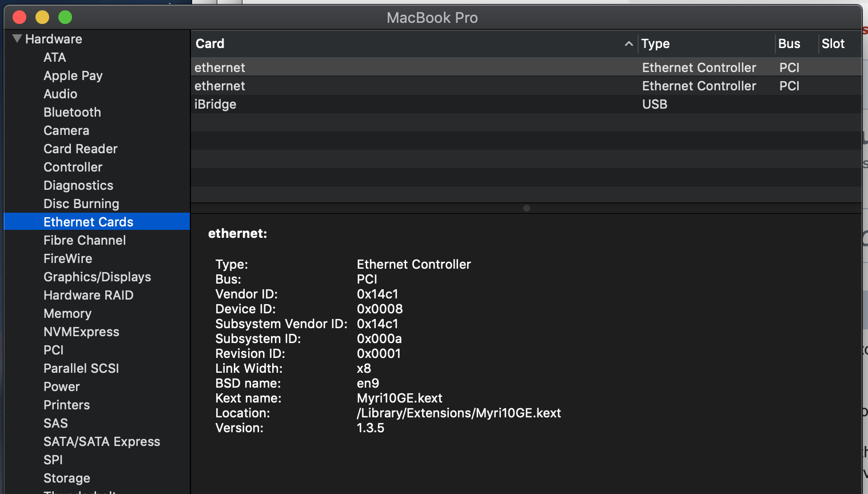Select the iBridge card row
Image resolution: width=868 pixels, height=494 pixels.
pos(526,104)
